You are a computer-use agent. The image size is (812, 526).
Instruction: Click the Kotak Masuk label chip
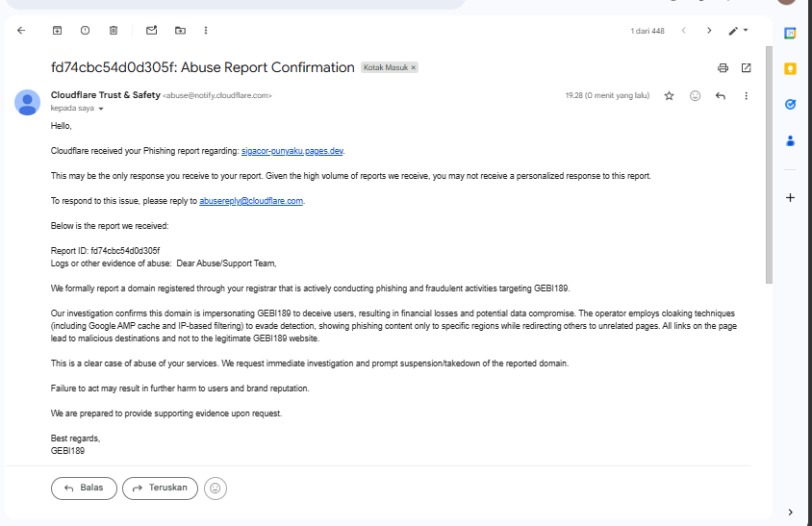coord(385,68)
